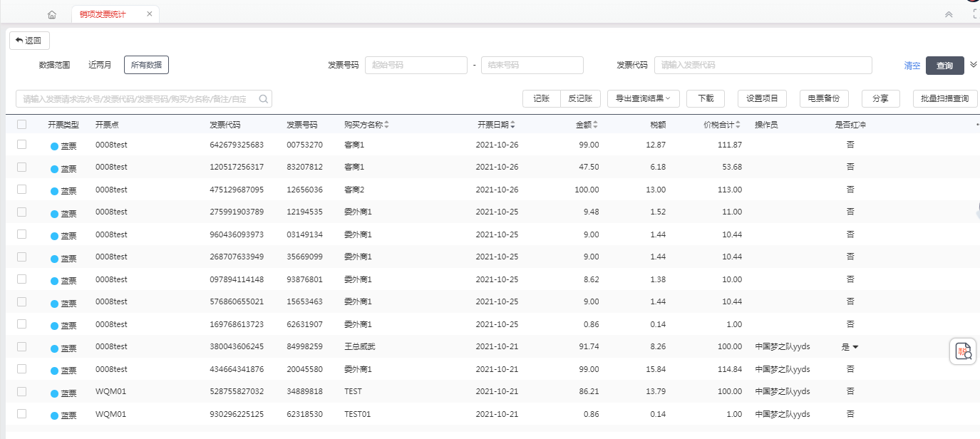Click buyer name TEST01
The image size is (980, 439).
pyautogui.click(x=358, y=414)
